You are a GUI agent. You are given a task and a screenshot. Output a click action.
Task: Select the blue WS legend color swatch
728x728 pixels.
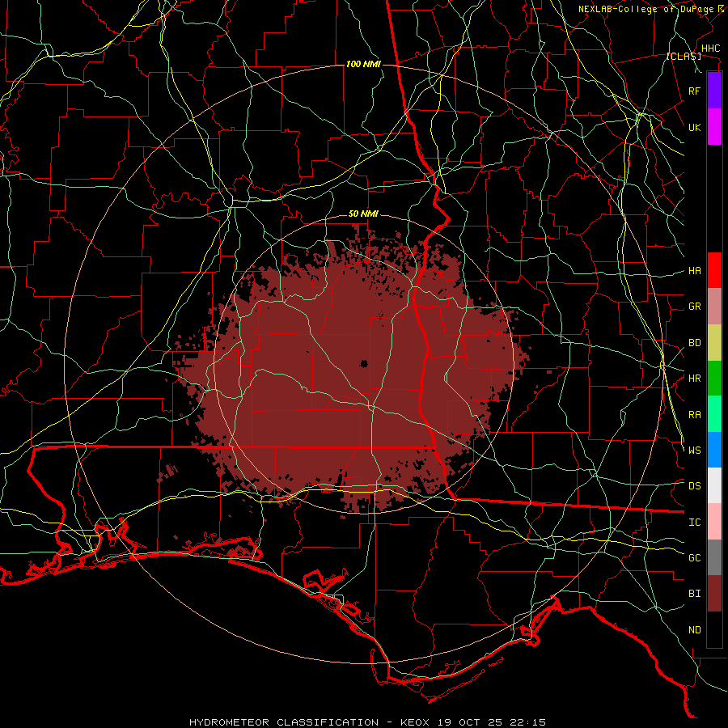click(x=714, y=450)
